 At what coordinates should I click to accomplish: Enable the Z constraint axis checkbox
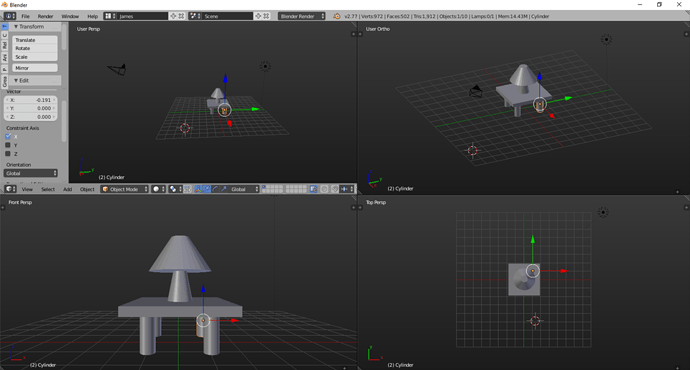tap(8, 154)
